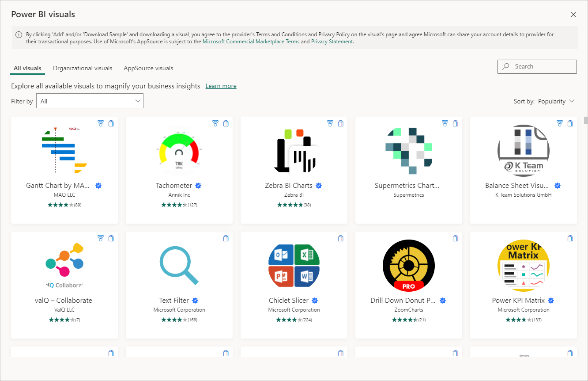The image size is (588, 381).
Task: Click the "Tachometer" visual title
Action: point(174,186)
